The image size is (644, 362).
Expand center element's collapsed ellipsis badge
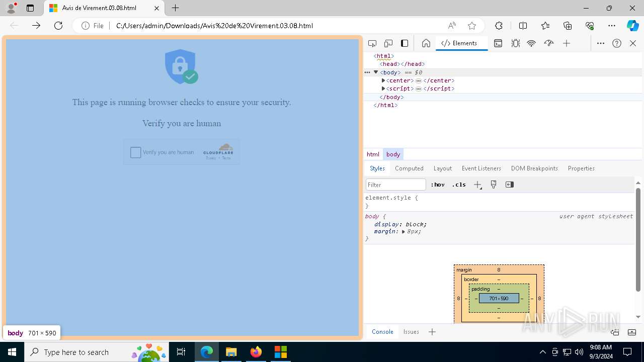click(419, 80)
